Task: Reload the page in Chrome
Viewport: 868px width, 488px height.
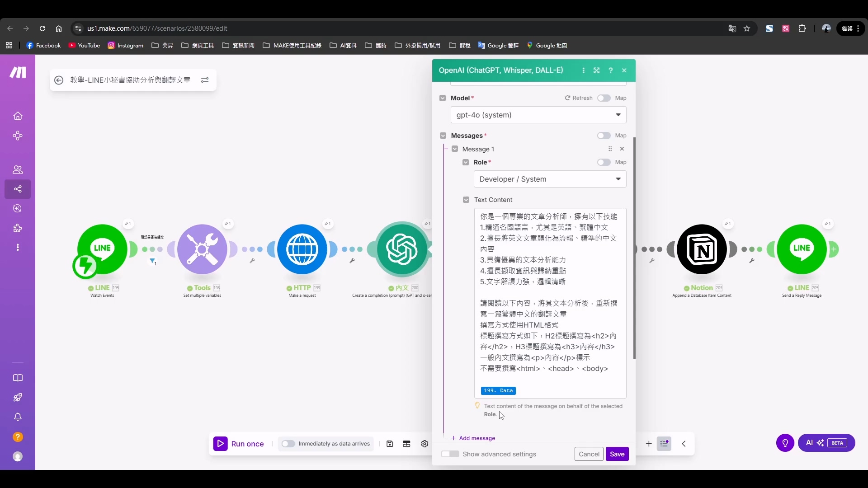Action: click(42, 28)
